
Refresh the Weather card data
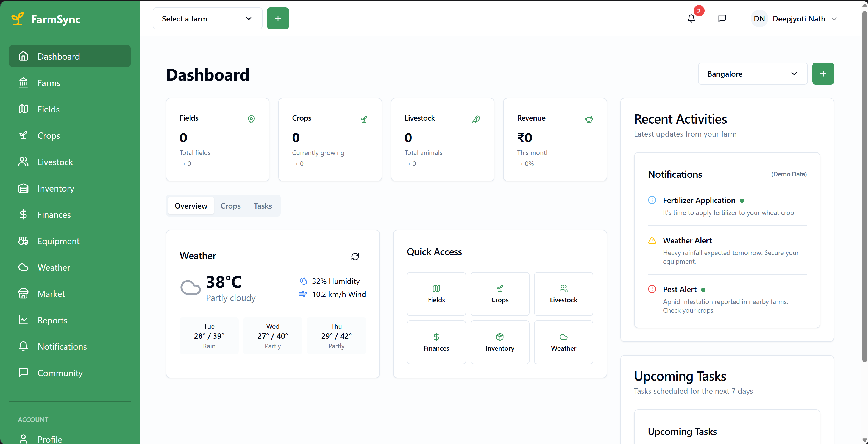pyautogui.click(x=355, y=257)
